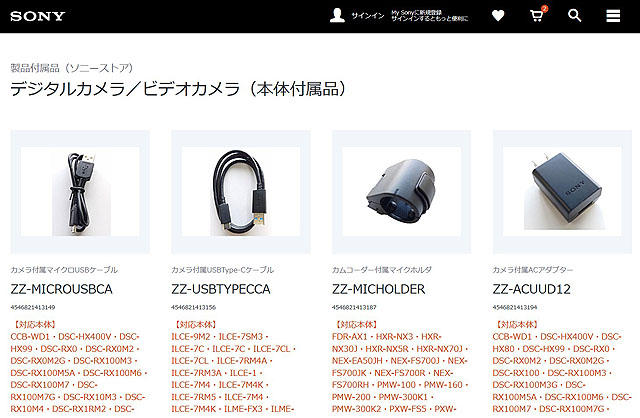Open the mic holder product image
Viewport: 640px width, 418px height.
(402, 192)
